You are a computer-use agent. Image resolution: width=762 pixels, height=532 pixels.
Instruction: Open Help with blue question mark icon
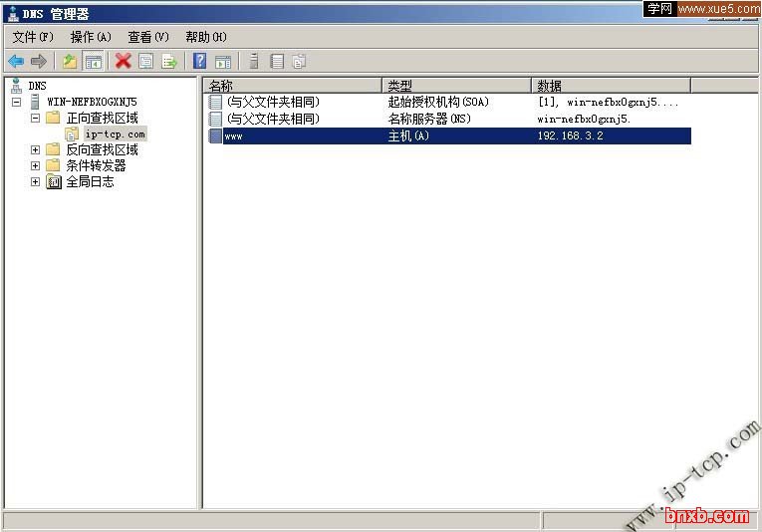[200, 61]
